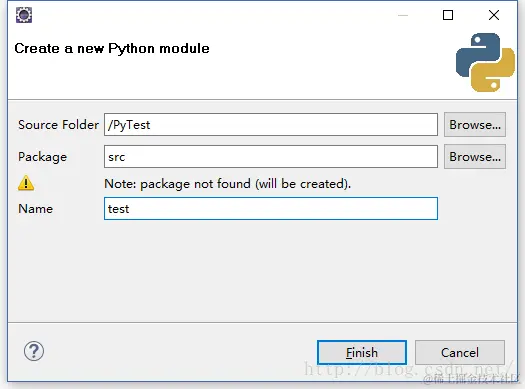525x389 pixels.
Task: Open help via the question mark icon
Action: tap(33, 351)
